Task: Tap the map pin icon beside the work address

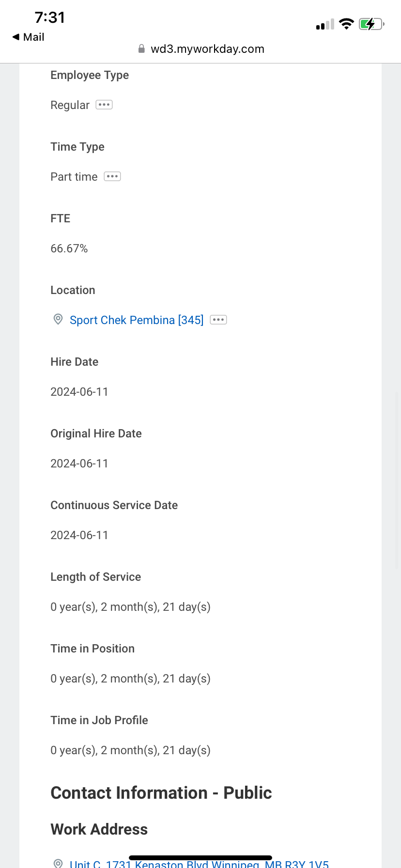Action: 58,863
